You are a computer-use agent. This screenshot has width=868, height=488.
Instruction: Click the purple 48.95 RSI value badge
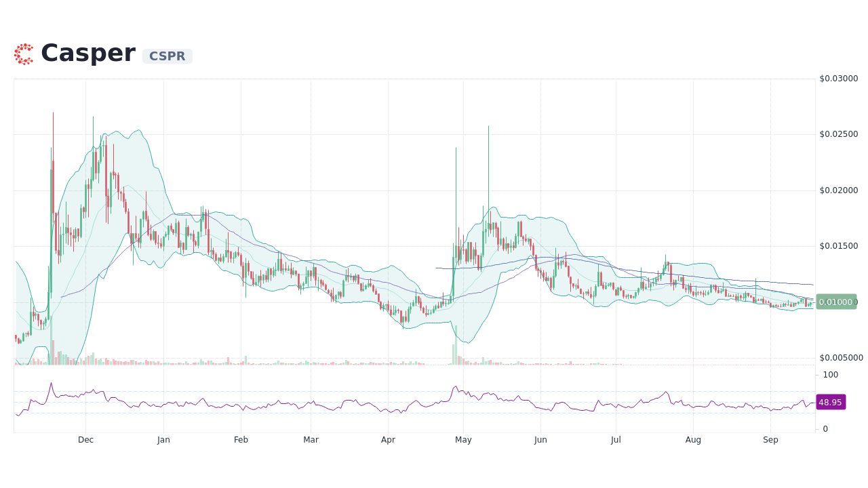830,402
